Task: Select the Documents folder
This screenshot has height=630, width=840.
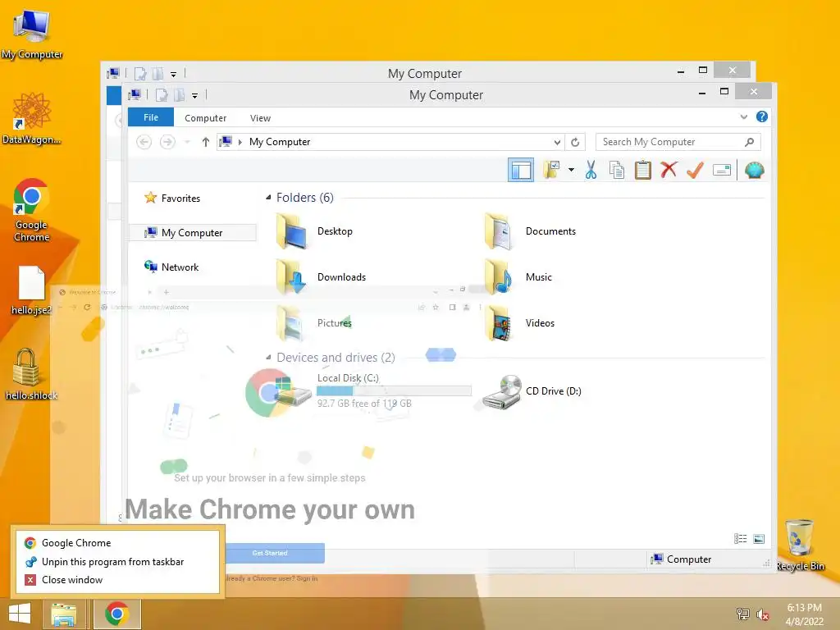Action: click(531, 231)
